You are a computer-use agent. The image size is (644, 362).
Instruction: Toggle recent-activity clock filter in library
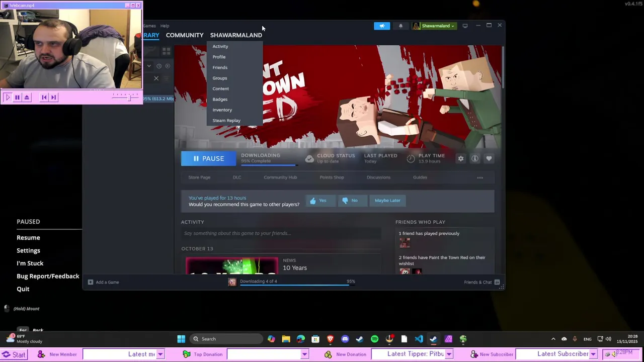click(159, 66)
